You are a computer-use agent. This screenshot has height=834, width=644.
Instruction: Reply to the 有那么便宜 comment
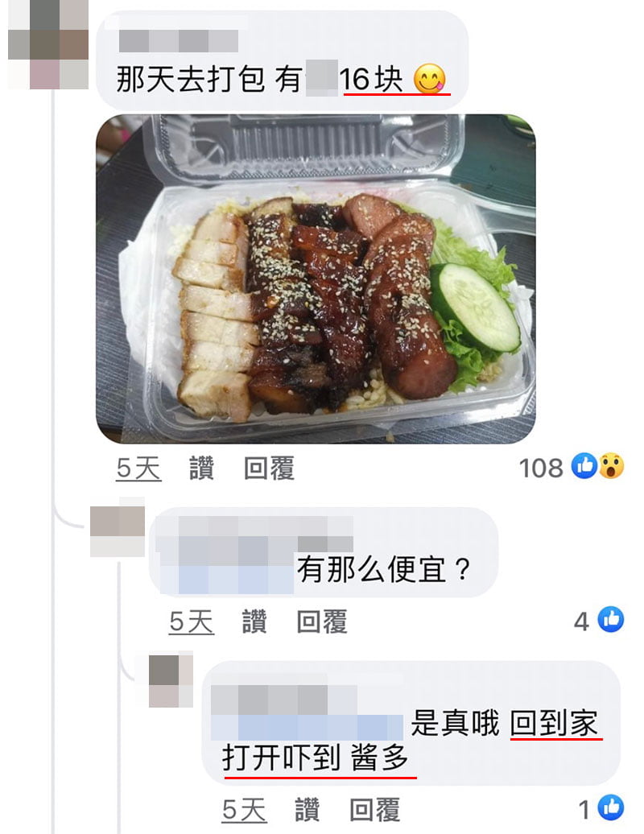[322, 621]
